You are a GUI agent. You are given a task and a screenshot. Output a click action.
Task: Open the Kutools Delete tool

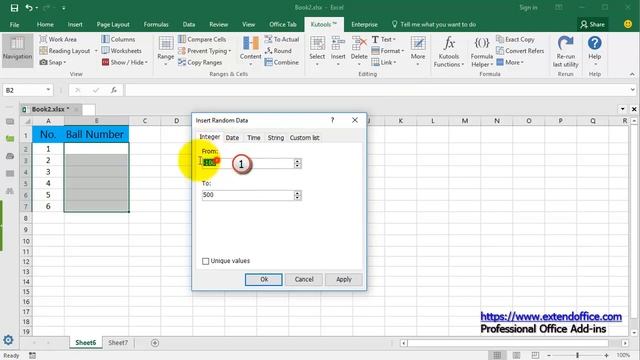click(x=359, y=50)
